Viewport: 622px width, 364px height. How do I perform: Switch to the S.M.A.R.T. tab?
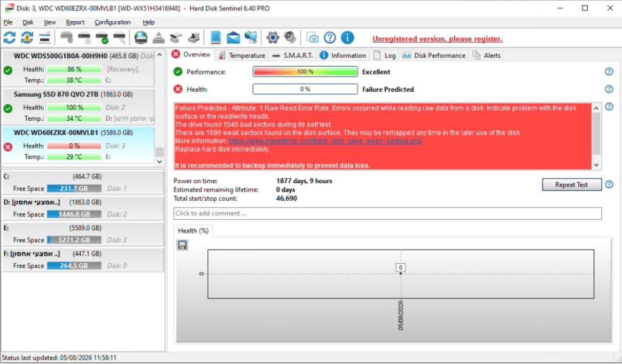pyautogui.click(x=293, y=55)
